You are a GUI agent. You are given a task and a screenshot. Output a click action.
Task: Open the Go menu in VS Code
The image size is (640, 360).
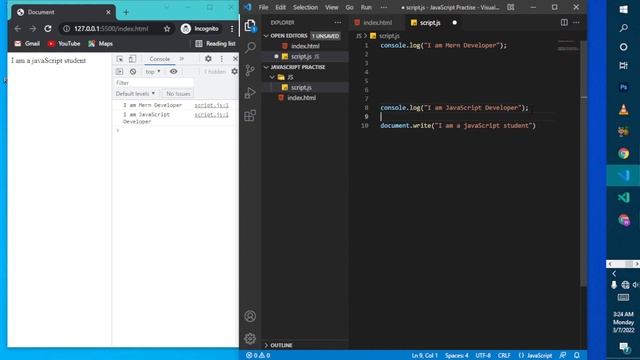(349, 7)
